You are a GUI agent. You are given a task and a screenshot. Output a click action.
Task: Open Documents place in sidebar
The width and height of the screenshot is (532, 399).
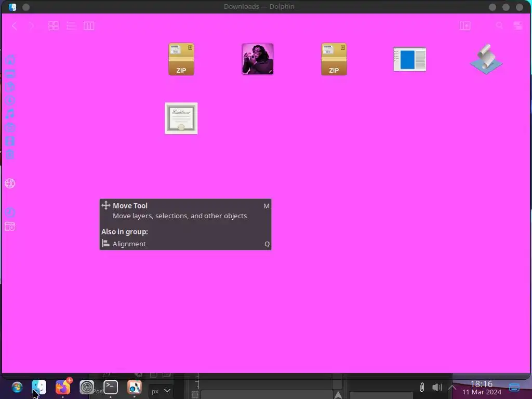[10, 87]
